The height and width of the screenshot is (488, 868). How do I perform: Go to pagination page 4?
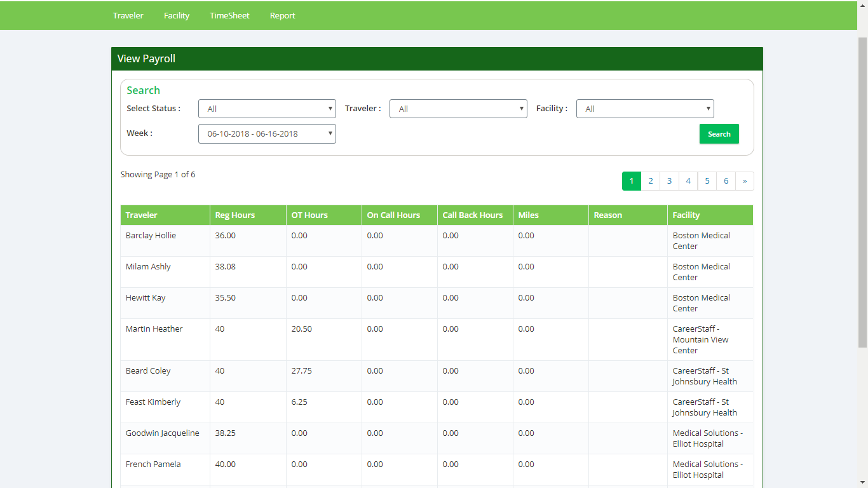point(688,181)
